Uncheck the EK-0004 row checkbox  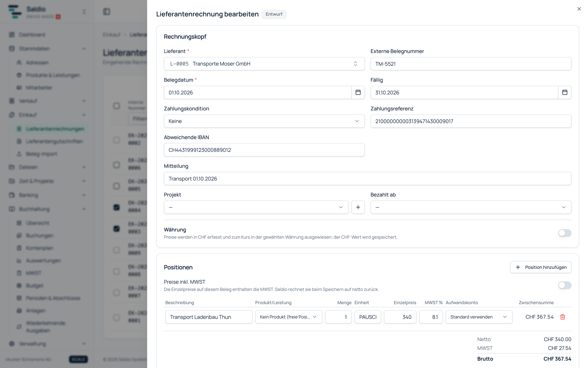116,207
